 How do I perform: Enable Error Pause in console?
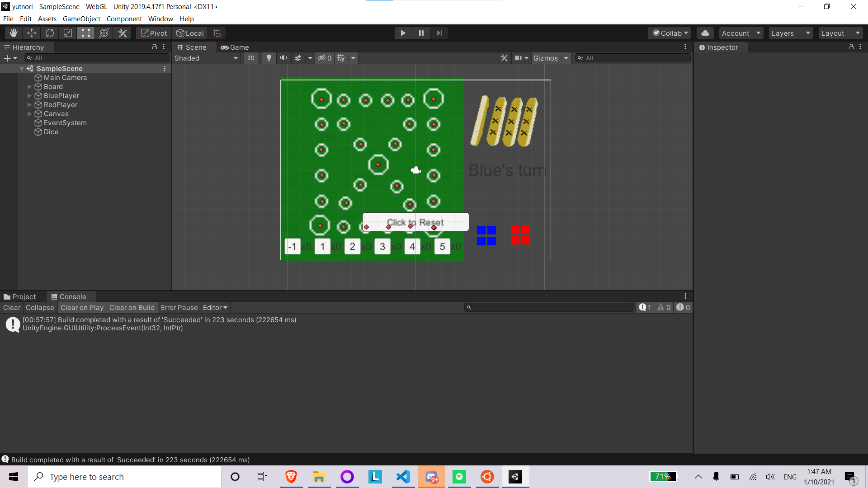click(x=179, y=307)
